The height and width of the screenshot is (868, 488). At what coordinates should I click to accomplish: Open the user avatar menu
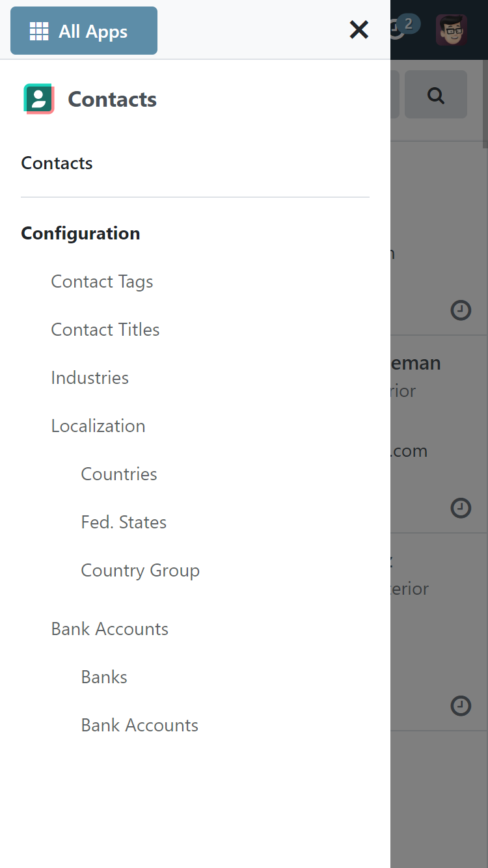(x=451, y=30)
